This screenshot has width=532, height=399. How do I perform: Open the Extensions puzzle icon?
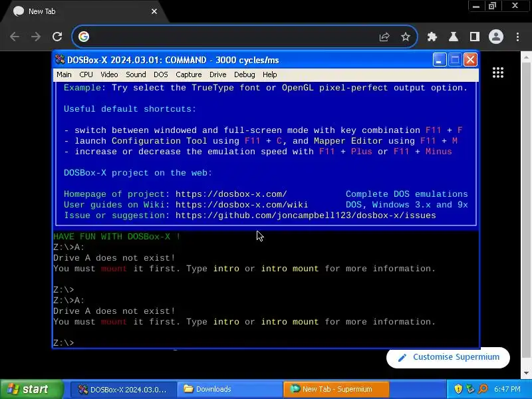(x=432, y=37)
